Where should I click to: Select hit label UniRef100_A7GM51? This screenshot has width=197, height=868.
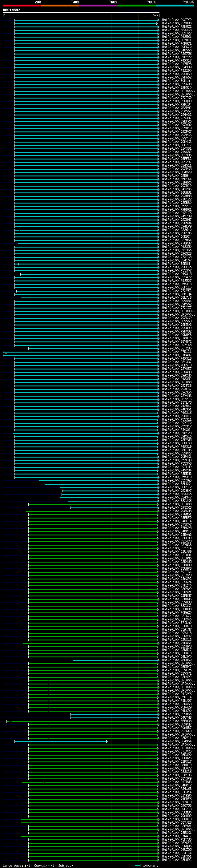point(176,515)
